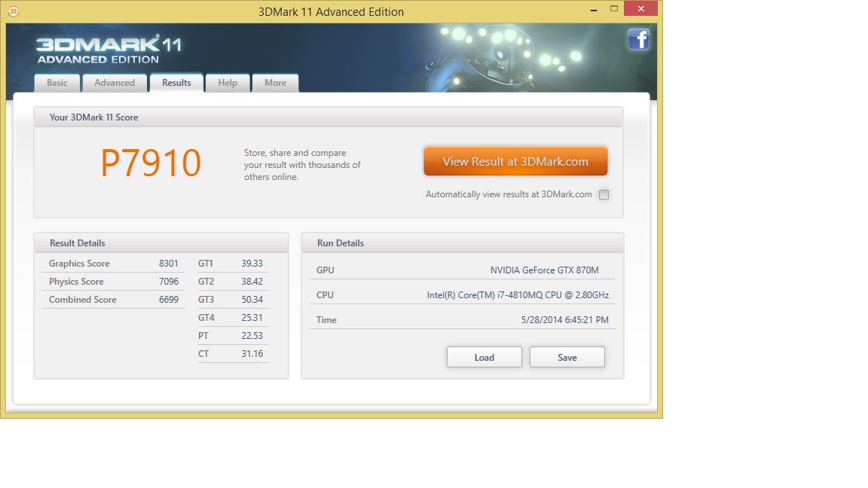The width and height of the screenshot is (868, 488).
Task: Click the NVIDIA GeForce GTX 870M text
Action: [x=544, y=270]
